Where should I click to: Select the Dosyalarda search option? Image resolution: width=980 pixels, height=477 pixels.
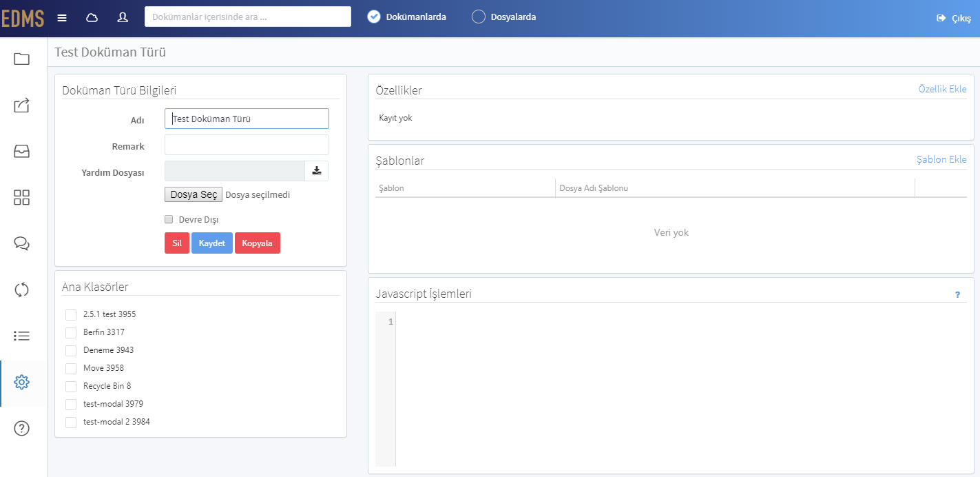479,17
